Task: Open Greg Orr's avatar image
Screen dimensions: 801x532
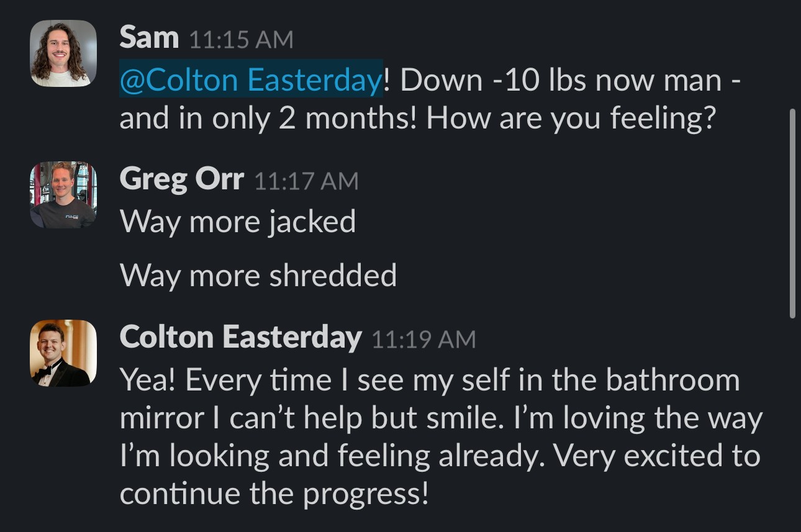Action: pos(63,195)
